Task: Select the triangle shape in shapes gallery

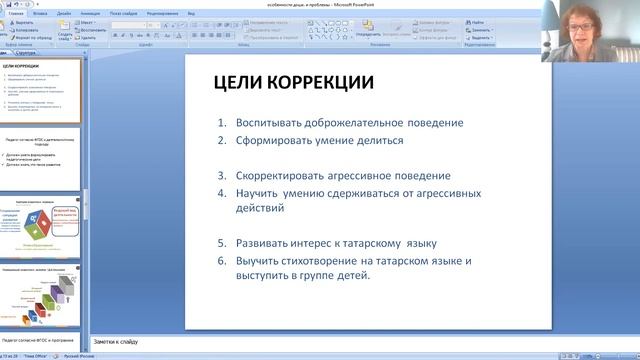Action: pos(310,30)
